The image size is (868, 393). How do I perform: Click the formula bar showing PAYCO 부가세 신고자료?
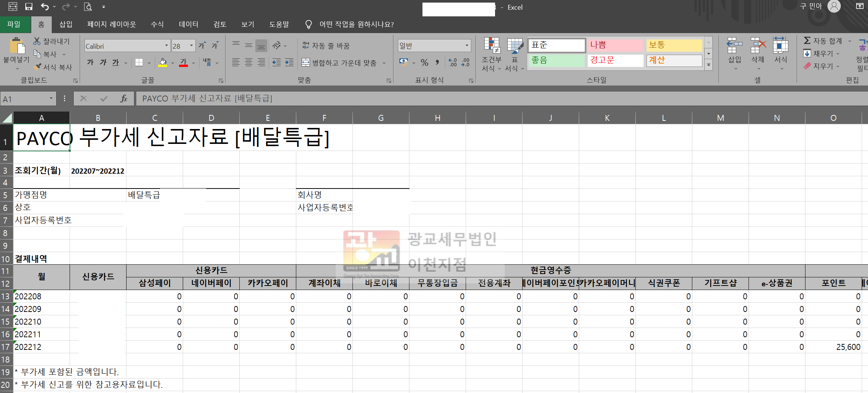(502, 99)
